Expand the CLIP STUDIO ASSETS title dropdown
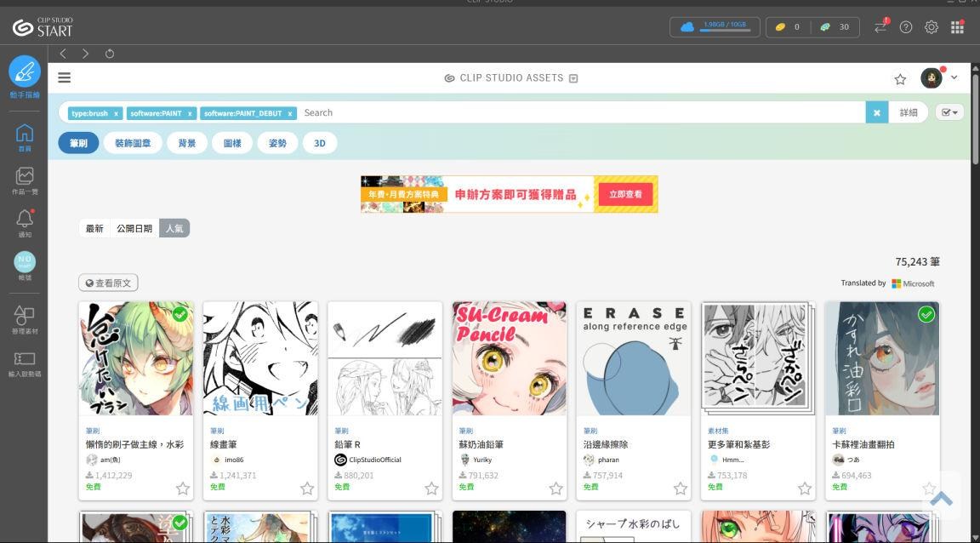Screen dimensions: 980x543 [573, 78]
